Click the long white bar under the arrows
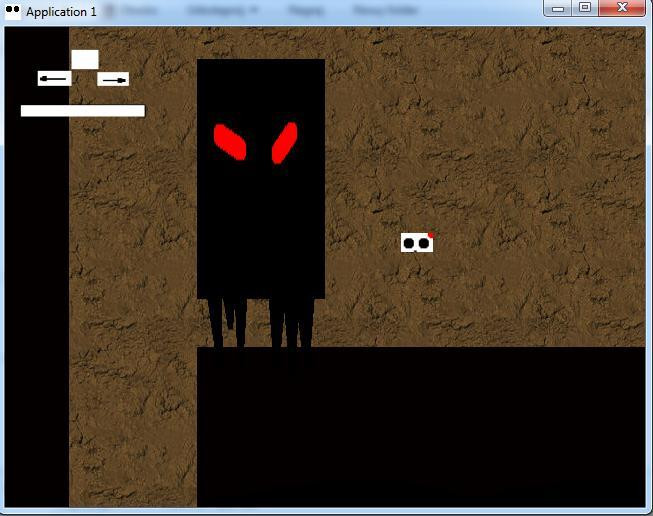 [83, 111]
